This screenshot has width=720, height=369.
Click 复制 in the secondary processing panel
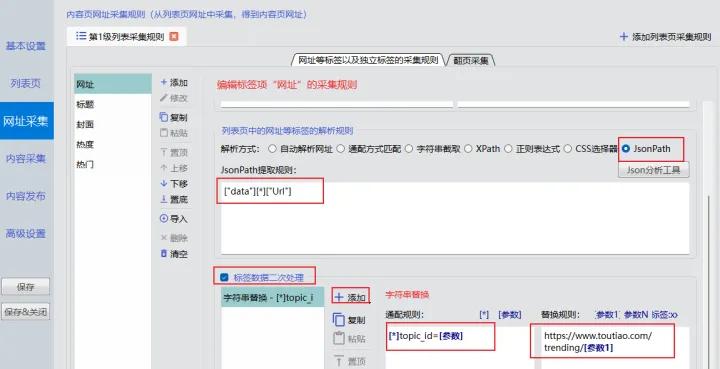[349, 320]
